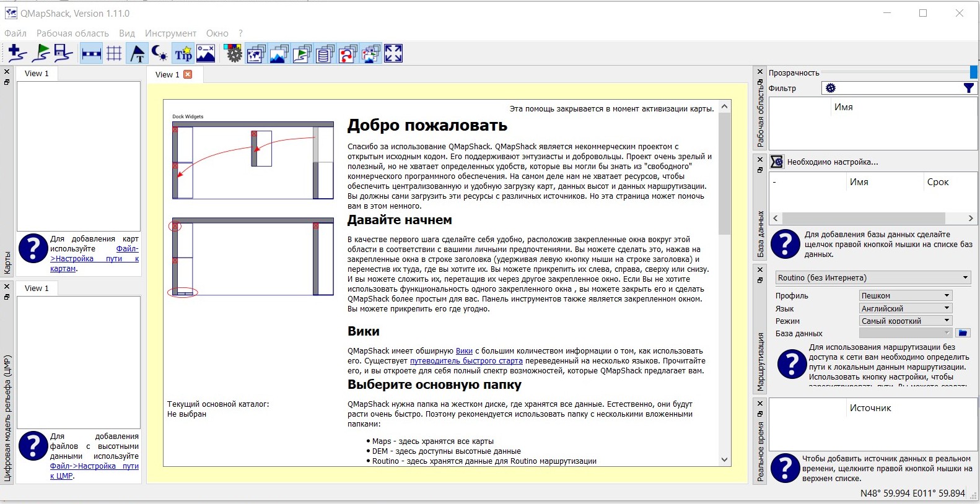Open the Вики link in help text

coord(464,351)
